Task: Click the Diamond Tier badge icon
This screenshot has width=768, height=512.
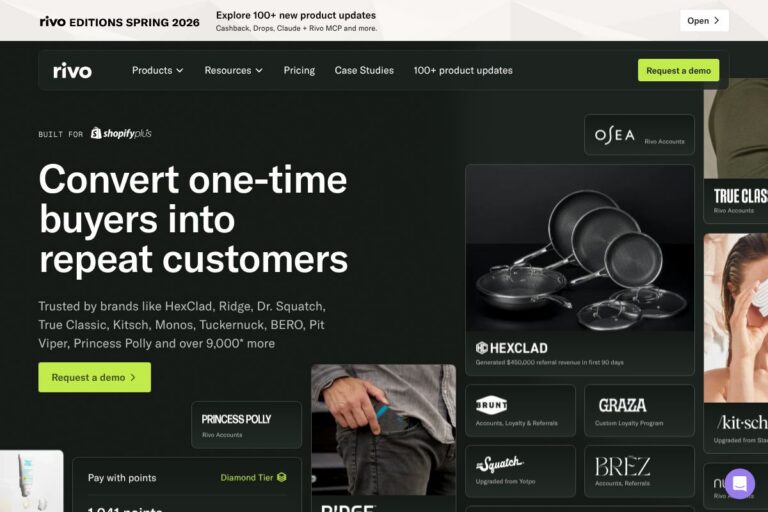Action: coord(282,477)
